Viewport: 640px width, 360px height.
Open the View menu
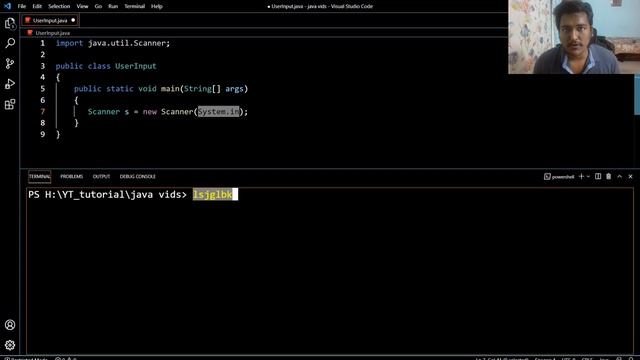tap(82, 6)
